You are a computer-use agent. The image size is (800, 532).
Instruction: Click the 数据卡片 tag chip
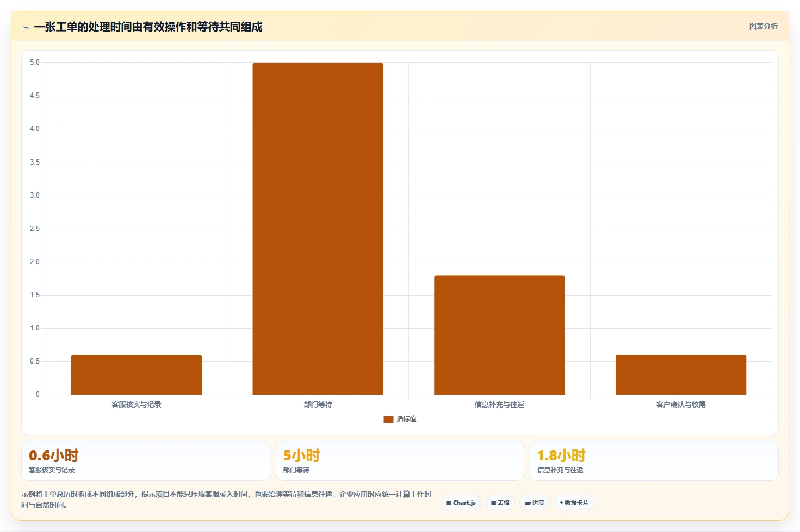574,503
